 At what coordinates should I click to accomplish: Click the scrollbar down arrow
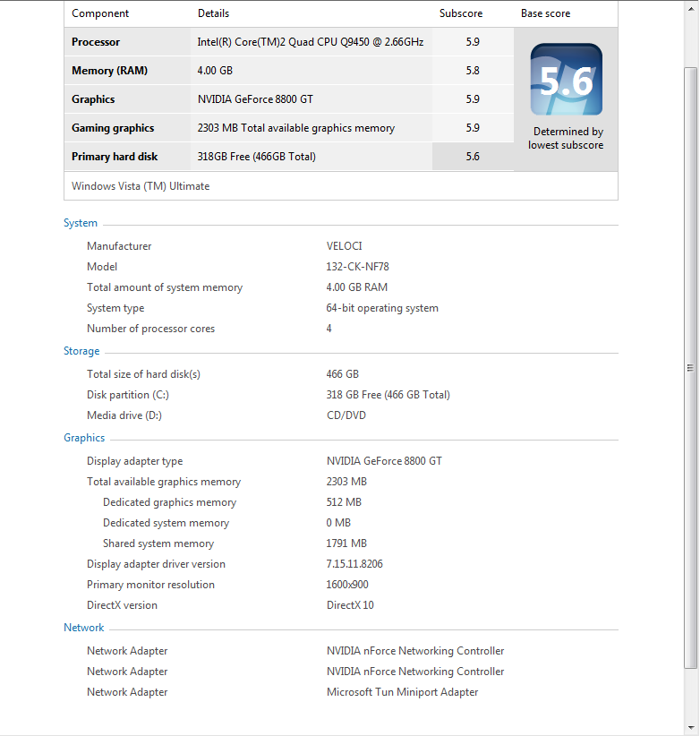[x=691, y=728]
